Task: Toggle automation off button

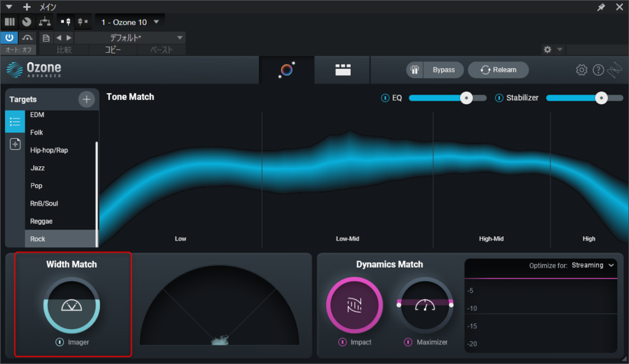Action: pos(18,50)
